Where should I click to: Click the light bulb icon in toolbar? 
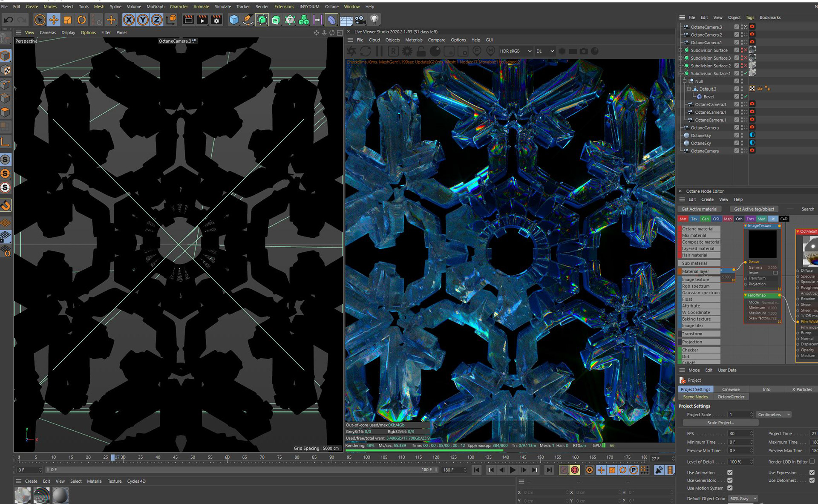point(374,20)
